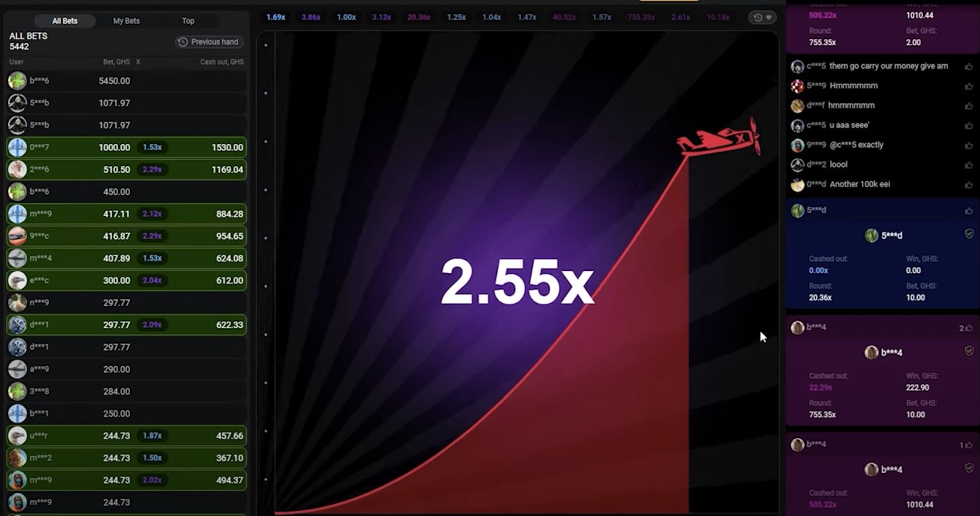980x516 pixels.
Task: Click avatar of b***6 betting 5450.00
Action: [17, 81]
